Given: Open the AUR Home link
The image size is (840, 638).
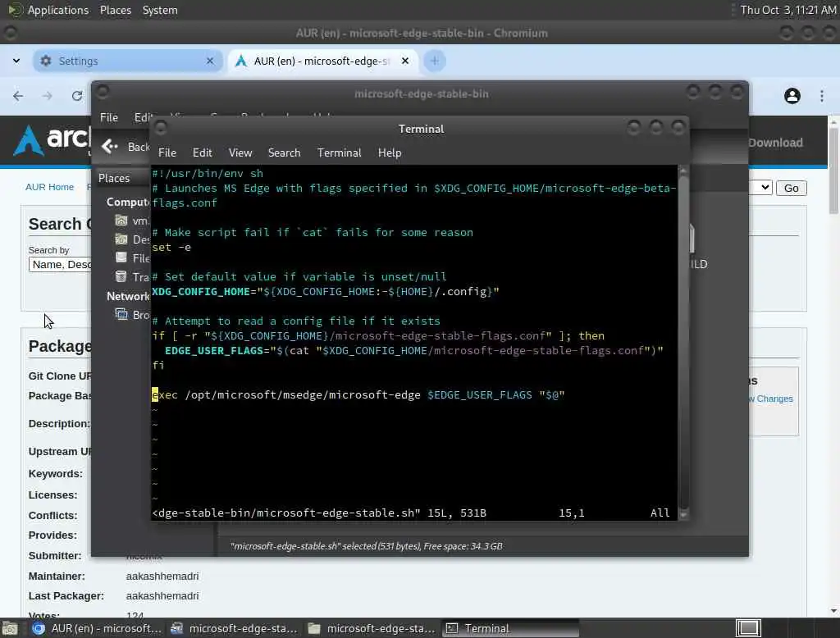Looking at the screenshot, I should pyautogui.click(x=49, y=187).
